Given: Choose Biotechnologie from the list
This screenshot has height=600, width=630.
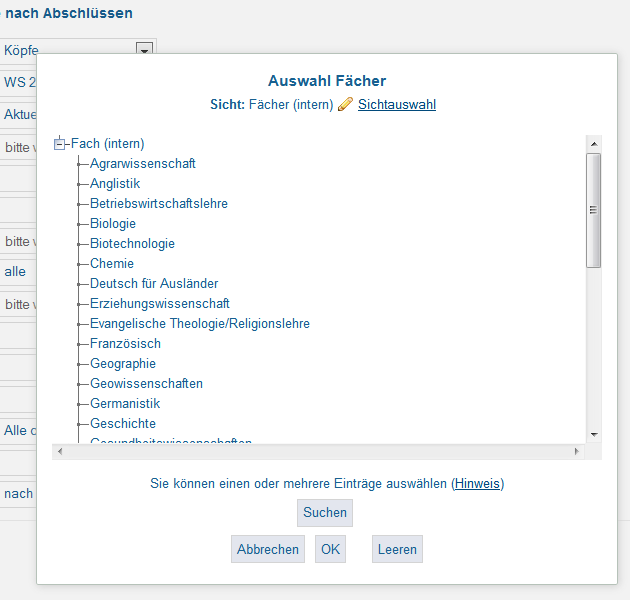Looking at the screenshot, I should [x=132, y=244].
